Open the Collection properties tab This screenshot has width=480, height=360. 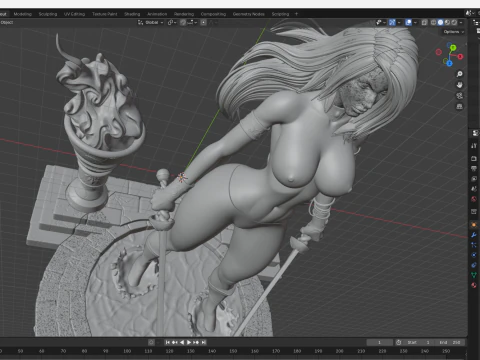[x=474, y=212]
